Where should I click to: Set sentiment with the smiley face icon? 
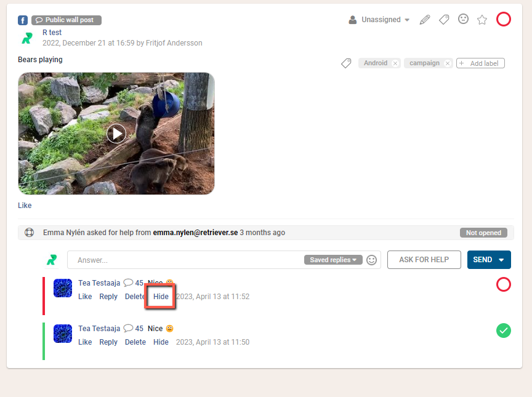tap(463, 19)
